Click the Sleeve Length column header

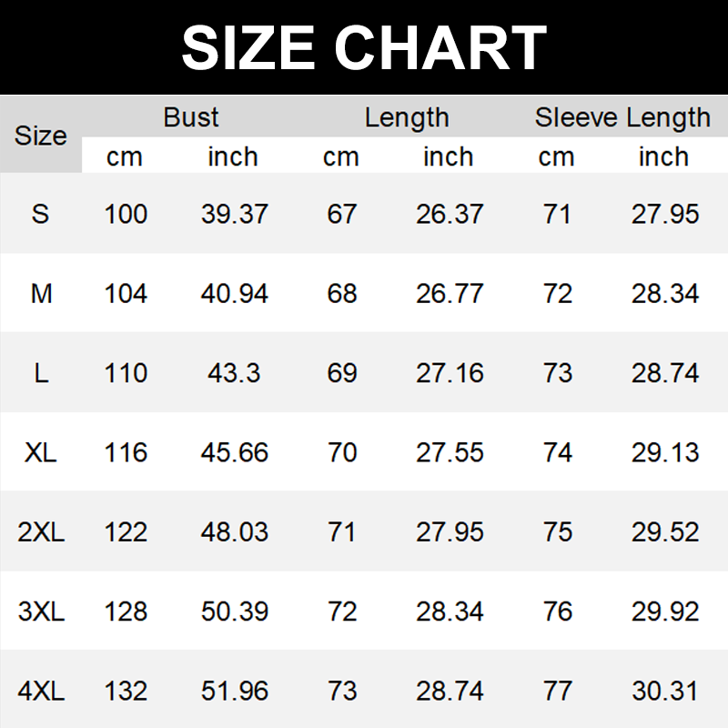(622, 117)
